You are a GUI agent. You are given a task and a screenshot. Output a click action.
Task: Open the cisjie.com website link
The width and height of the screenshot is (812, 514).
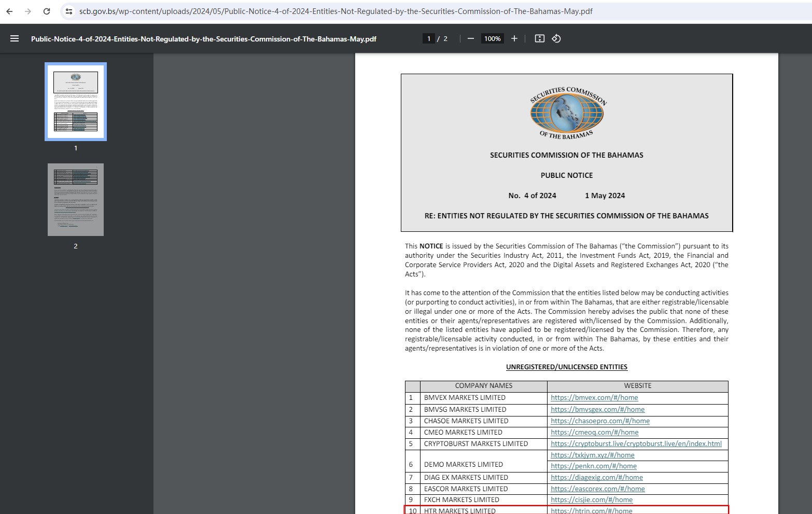(592, 499)
